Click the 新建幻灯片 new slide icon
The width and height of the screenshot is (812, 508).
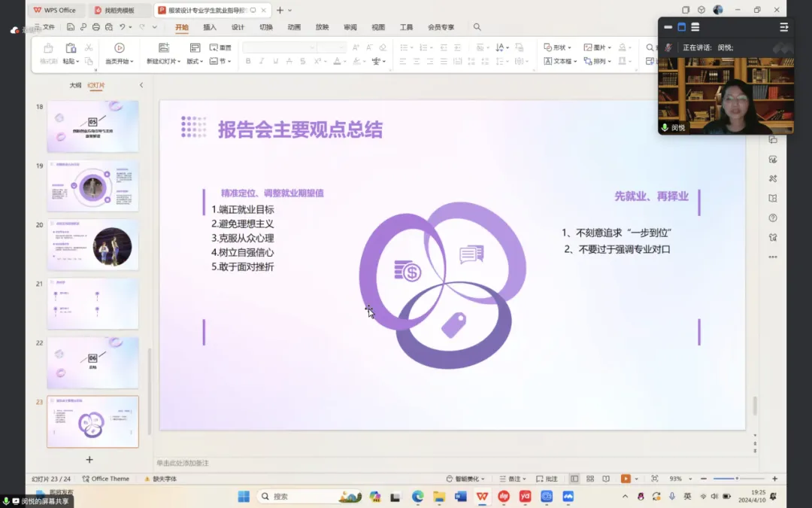click(163, 48)
